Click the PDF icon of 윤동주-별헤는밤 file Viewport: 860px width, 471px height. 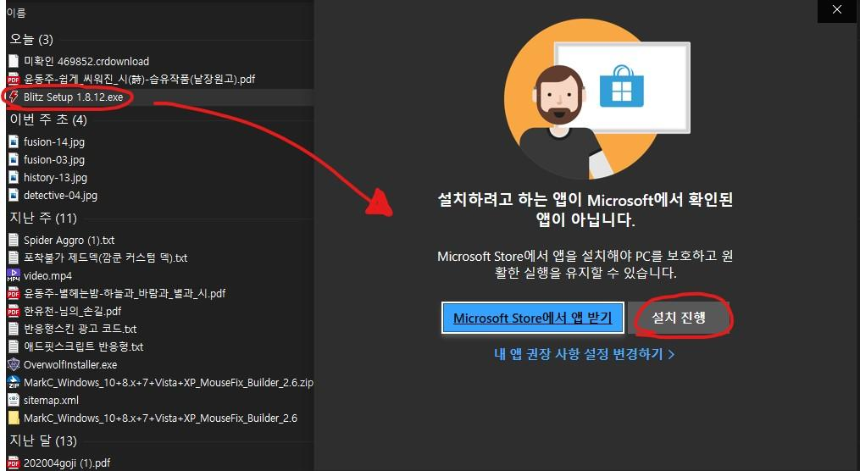tap(13, 293)
